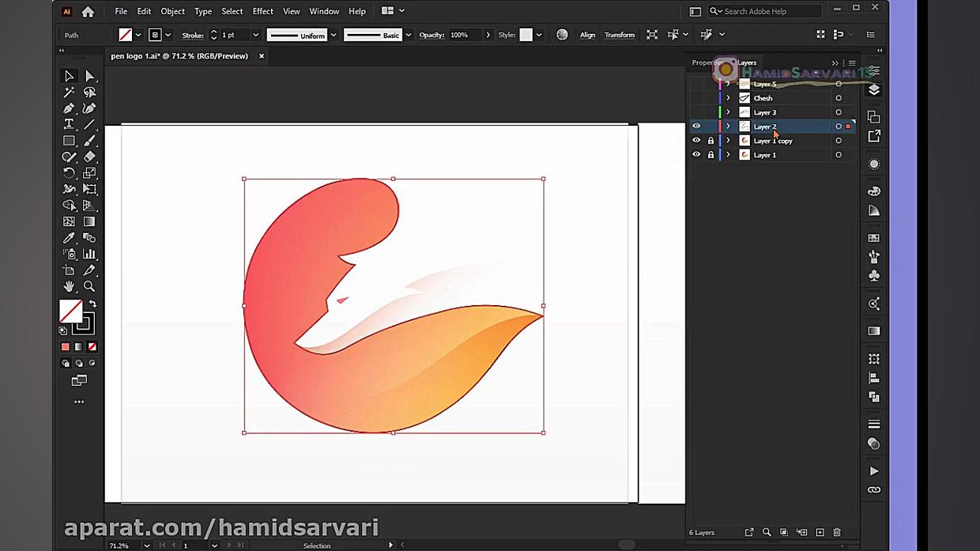Expand Layer 3 in Layers panel
The image size is (980, 551).
click(x=728, y=112)
